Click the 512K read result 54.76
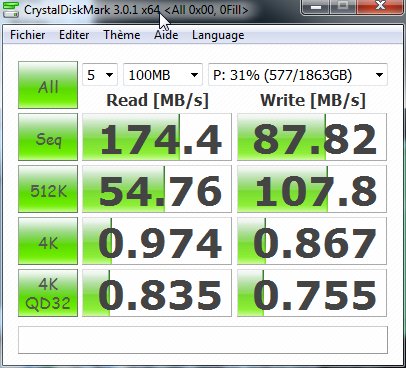The image size is (406, 368). pos(157,189)
